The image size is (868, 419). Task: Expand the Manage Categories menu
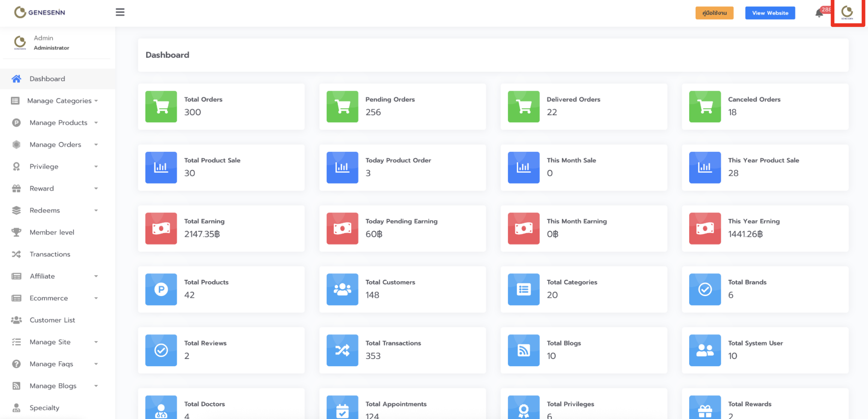tap(59, 101)
